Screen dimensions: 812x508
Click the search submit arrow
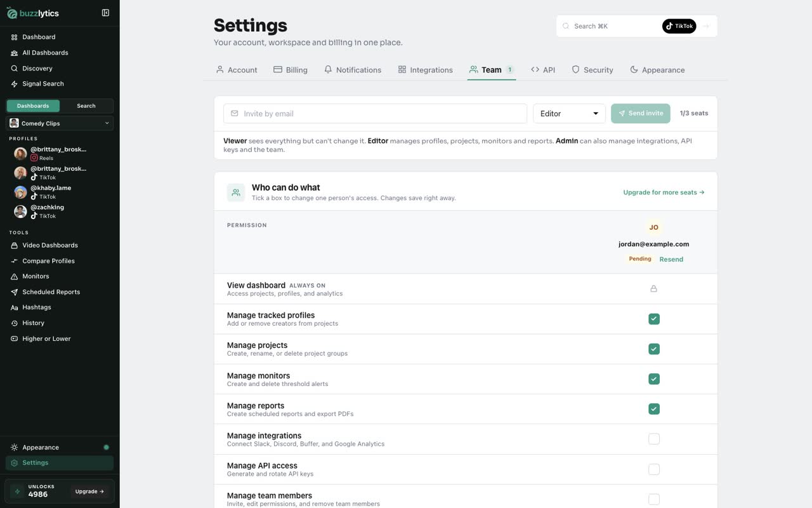point(706,26)
